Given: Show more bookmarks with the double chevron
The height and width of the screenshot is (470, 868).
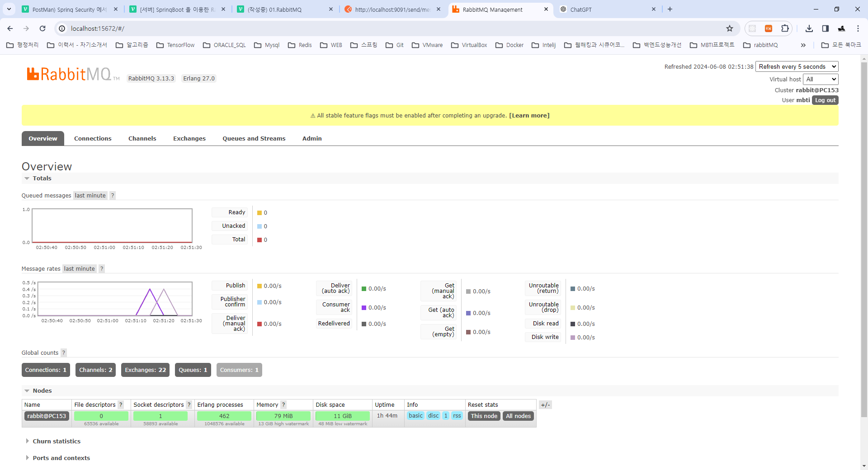Looking at the screenshot, I should click(x=803, y=45).
